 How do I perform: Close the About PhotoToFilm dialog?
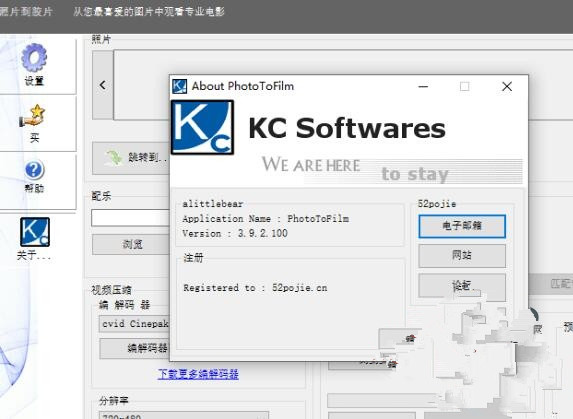pos(507,87)
